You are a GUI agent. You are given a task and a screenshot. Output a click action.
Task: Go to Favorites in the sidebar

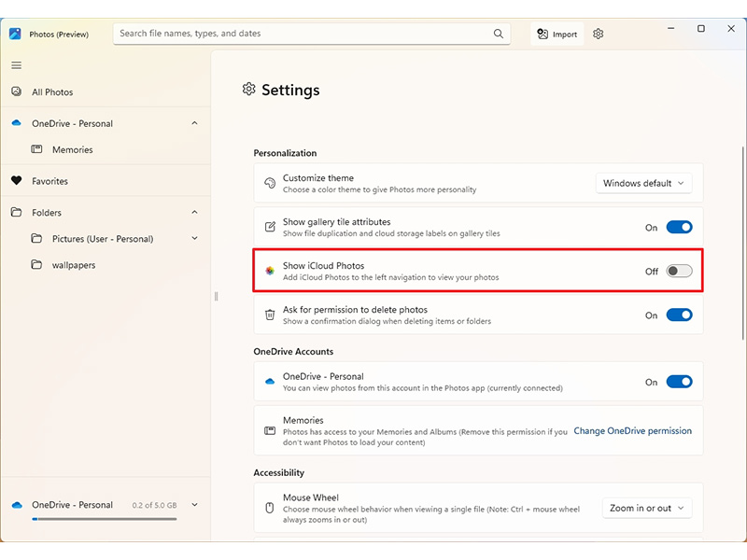[x=106, y=181]
